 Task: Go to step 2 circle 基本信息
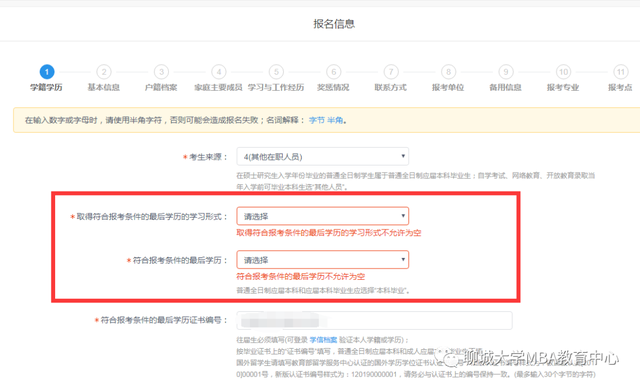[x=104, y=72]
